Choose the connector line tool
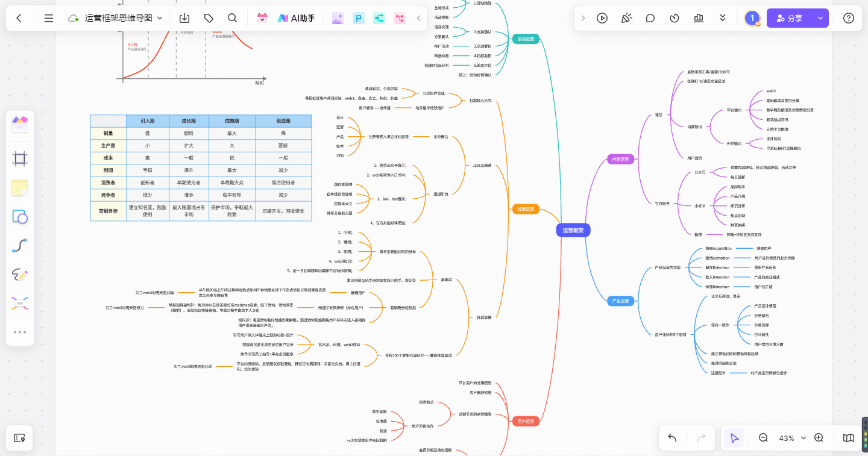This screenshot has width=868, height=456. point(20,246)
